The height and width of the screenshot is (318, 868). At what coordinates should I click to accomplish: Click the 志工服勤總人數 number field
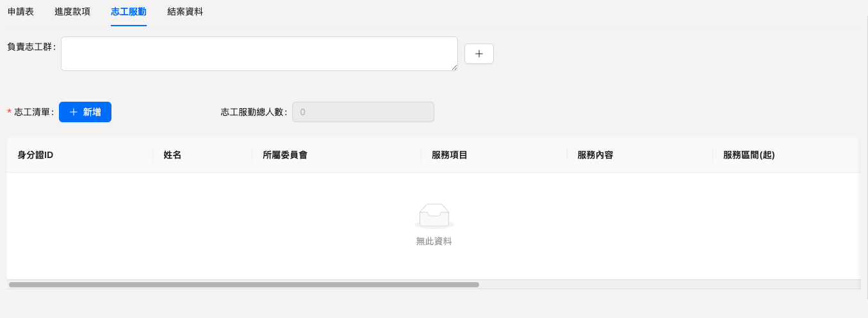pyautogui.click(x=363, y=112)
